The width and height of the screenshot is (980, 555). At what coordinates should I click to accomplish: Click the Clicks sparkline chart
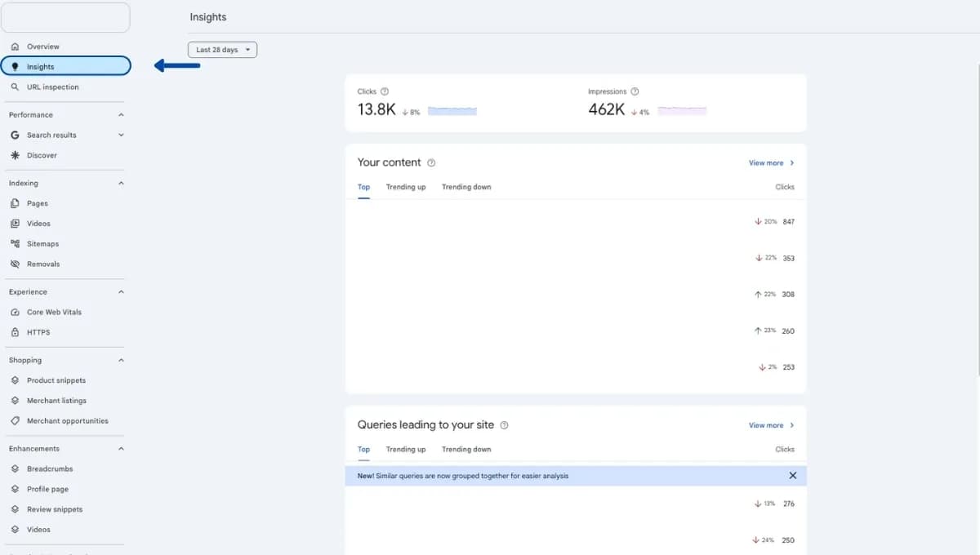point(452,109)
